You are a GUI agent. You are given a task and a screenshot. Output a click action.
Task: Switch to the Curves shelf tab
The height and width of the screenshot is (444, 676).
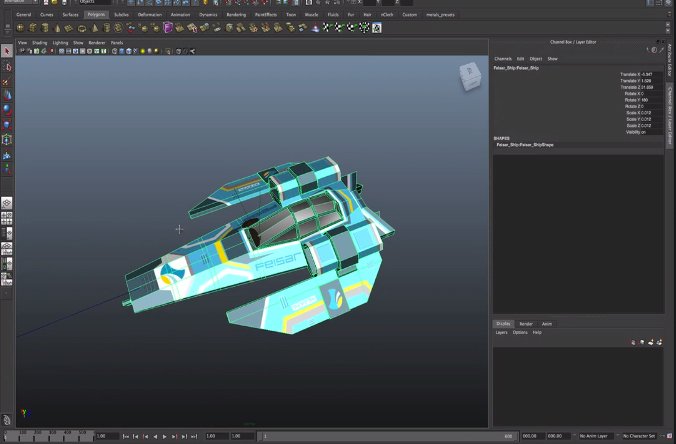tap(47, 15)
